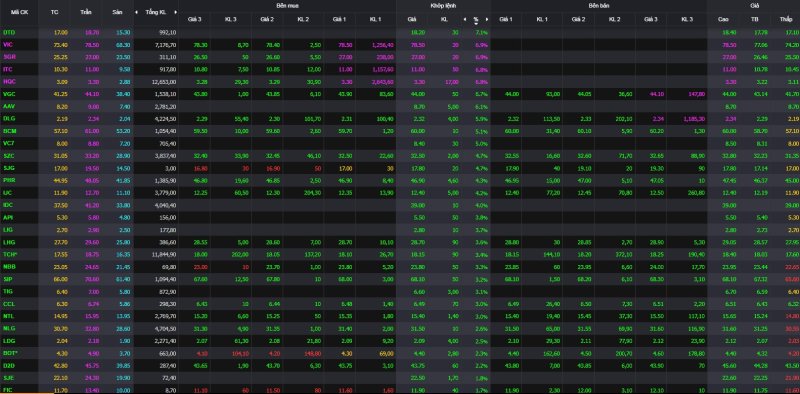This screenshot has width=800, height=394.
Task: Click the Giá 2 header under Bên bán
Action: point(578,19)
